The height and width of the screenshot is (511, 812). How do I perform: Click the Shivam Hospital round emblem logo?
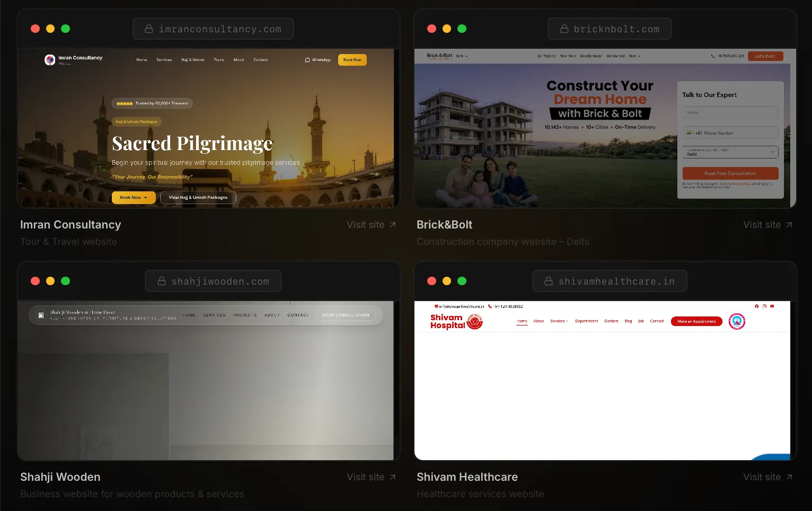click(475, 321)
